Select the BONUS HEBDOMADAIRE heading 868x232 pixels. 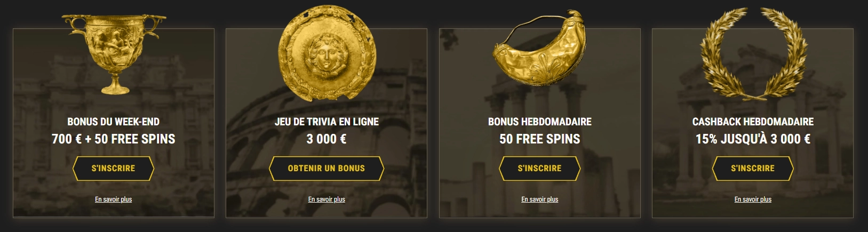click(x=539, y=122)
